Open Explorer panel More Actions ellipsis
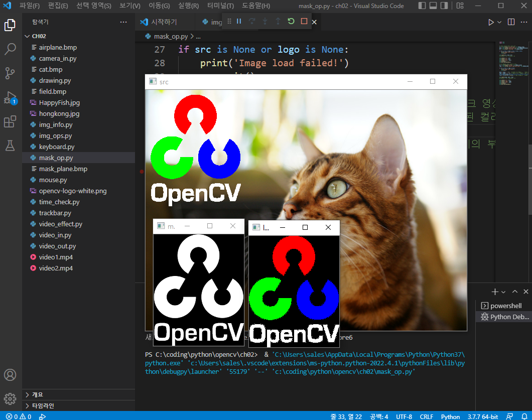The image size is (532, 420). pos(123,22)
